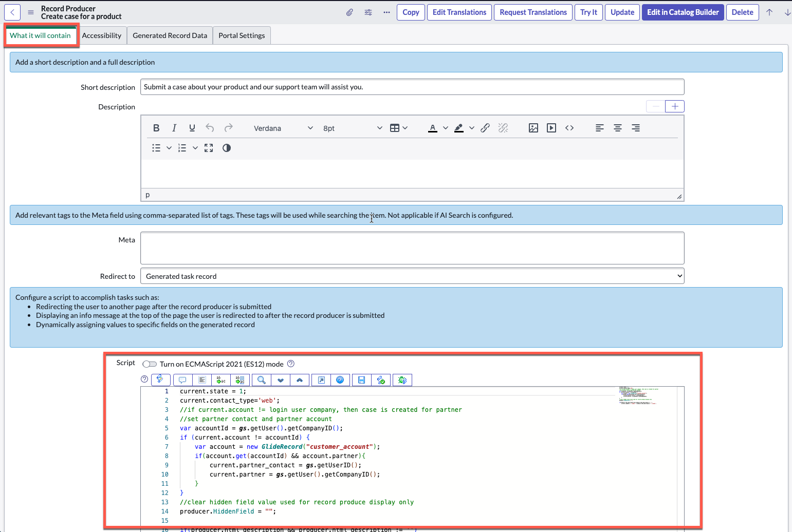Save the script with the floppy disk icon
This screenshot has width=792, height=532.
click(x=362, y=380)
